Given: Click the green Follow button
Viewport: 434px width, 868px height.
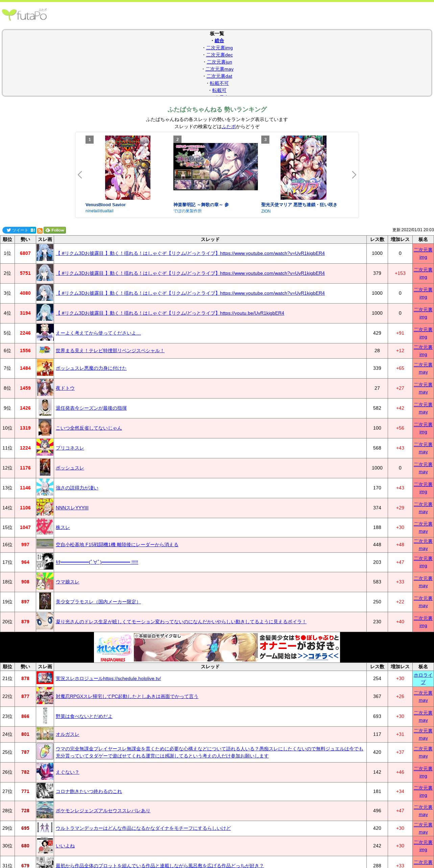Looking at the screenshot, I should click(55, 230).
